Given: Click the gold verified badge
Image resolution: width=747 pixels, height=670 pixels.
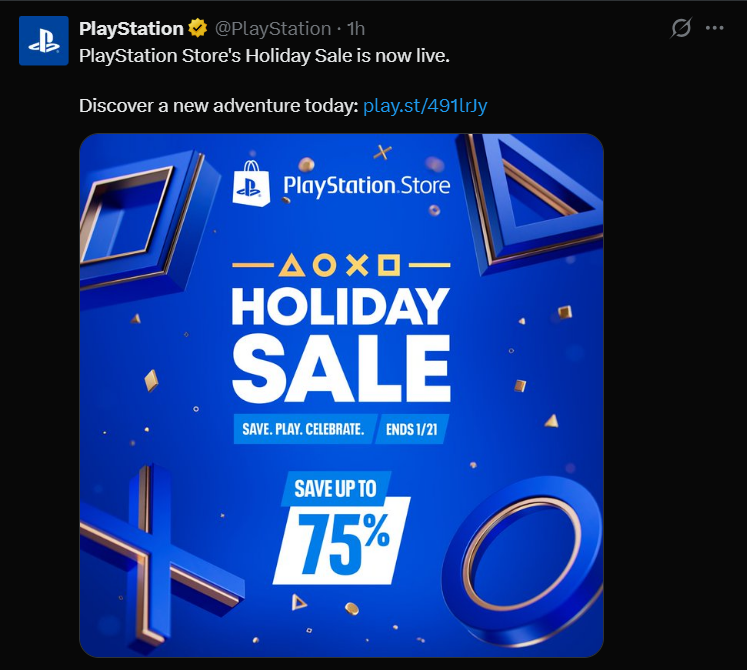Looking at the screenshot, I should 198,28.
